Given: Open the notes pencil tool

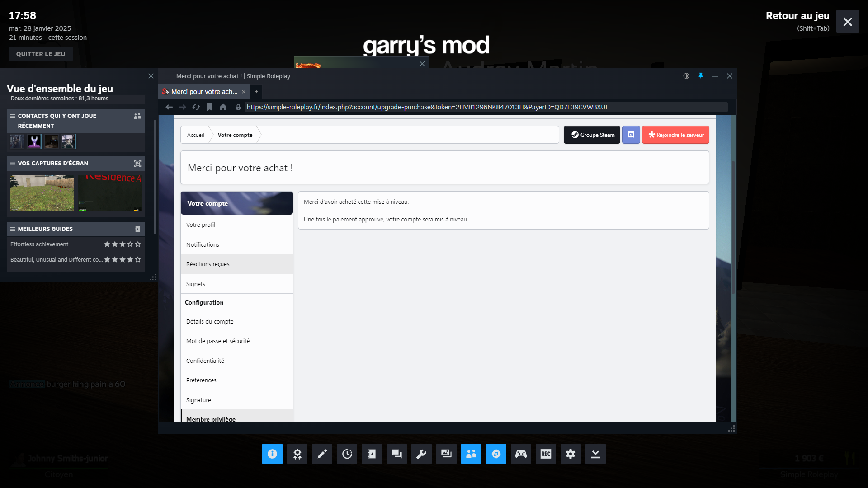Looking at the screenshot, I should [x=322, y=454].
